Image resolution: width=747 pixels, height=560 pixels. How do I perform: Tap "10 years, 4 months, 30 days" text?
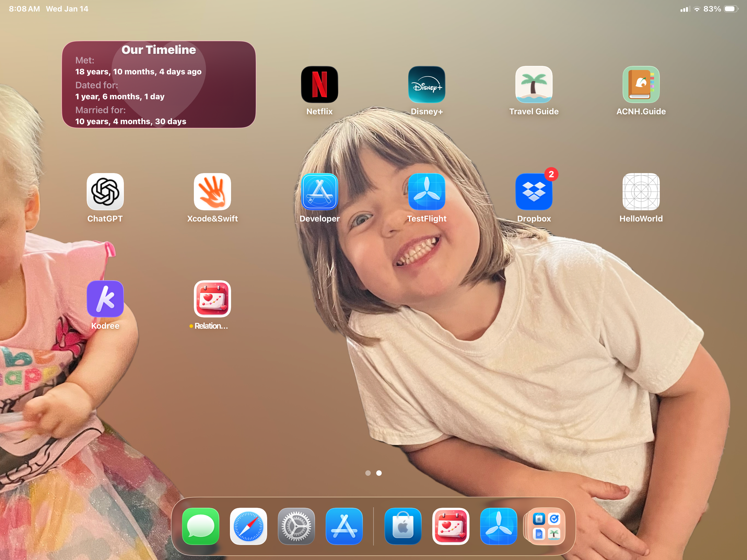click(x=131, y=121)
